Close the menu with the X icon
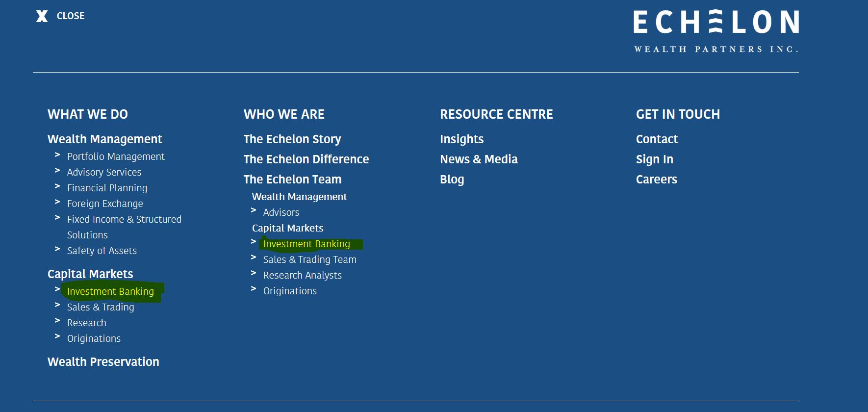 [42, 16]
